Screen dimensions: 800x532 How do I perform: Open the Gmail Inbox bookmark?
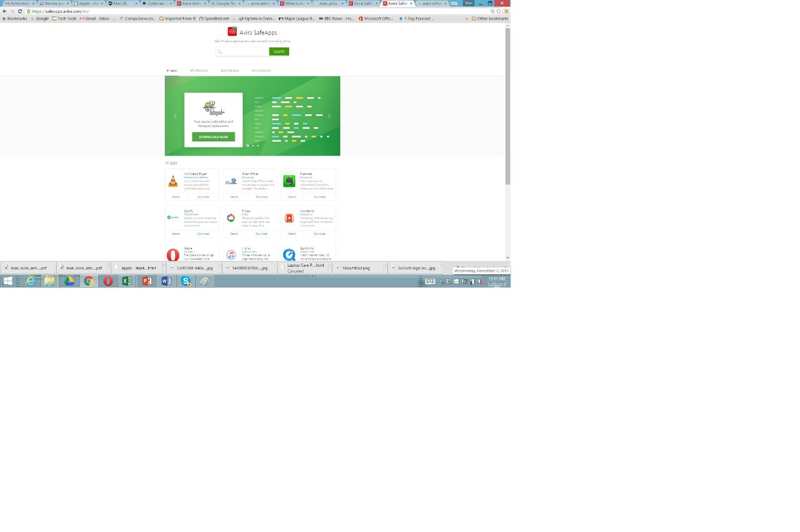[x=98, y=19]
